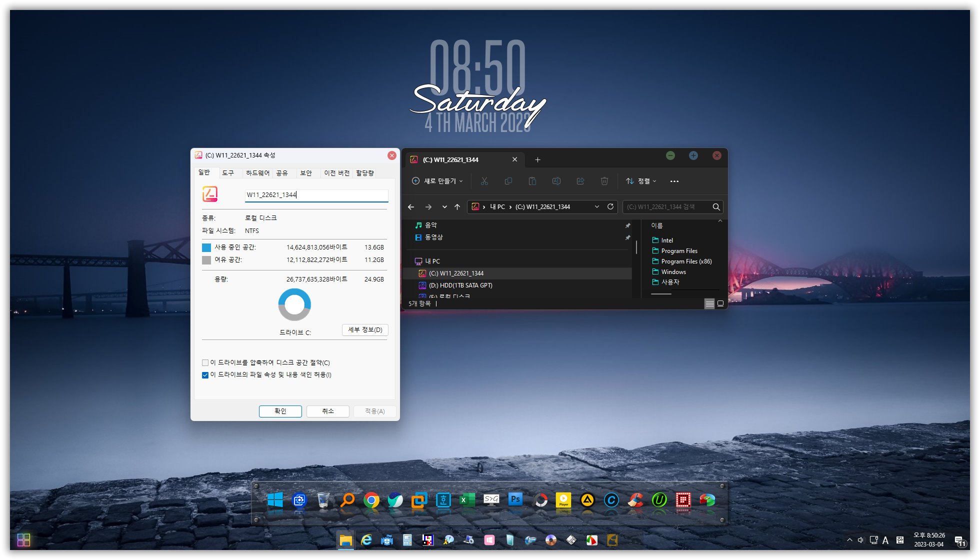Expand the New (새로 만들기) dropdown
This screenshot has height=560, width=980.
point(437,181)
